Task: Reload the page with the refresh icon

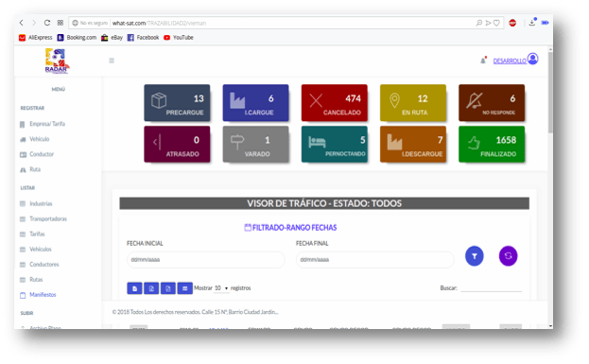Action: [47, 23]
